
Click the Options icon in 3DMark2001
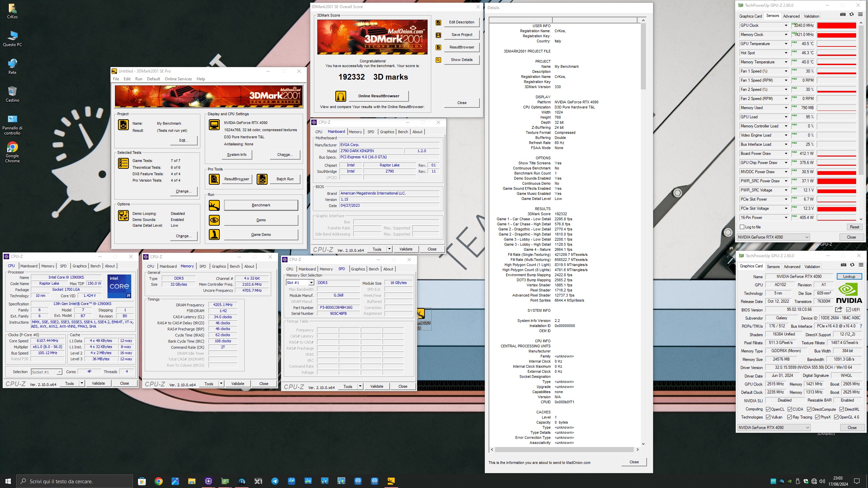coord(123,216)
